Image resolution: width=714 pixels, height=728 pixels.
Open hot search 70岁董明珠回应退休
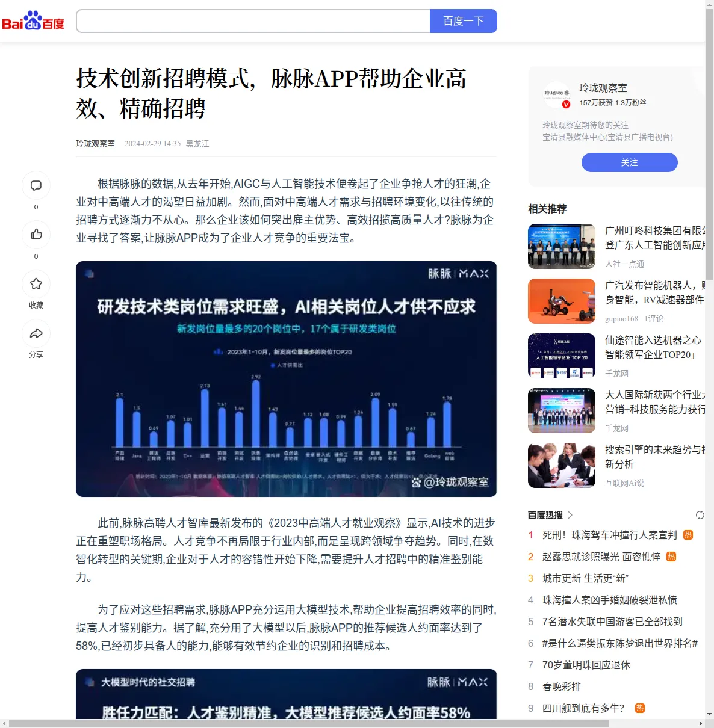[x=586, y=665]
